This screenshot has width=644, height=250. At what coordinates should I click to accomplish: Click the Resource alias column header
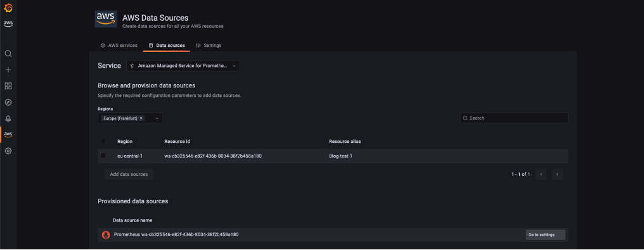345,141
